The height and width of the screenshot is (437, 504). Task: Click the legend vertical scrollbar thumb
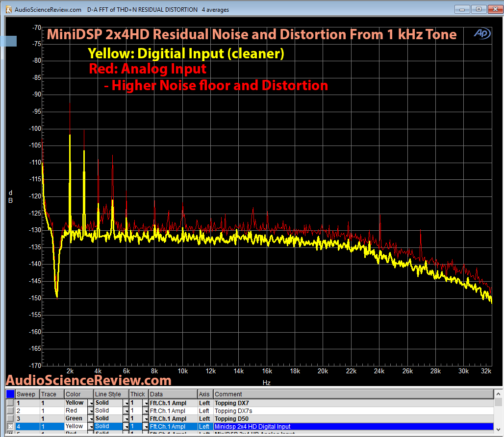pyautogui.click(x=498, y=402)
